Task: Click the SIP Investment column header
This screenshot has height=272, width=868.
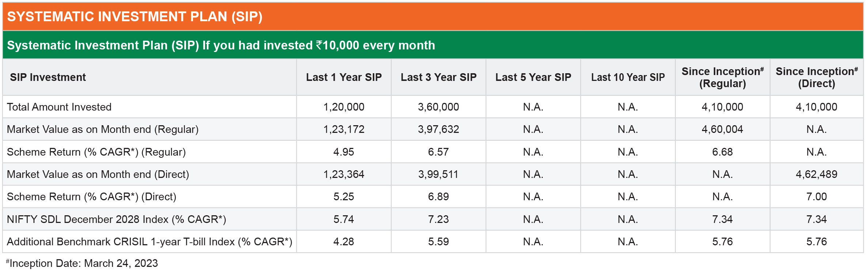Action: (48, 77)
